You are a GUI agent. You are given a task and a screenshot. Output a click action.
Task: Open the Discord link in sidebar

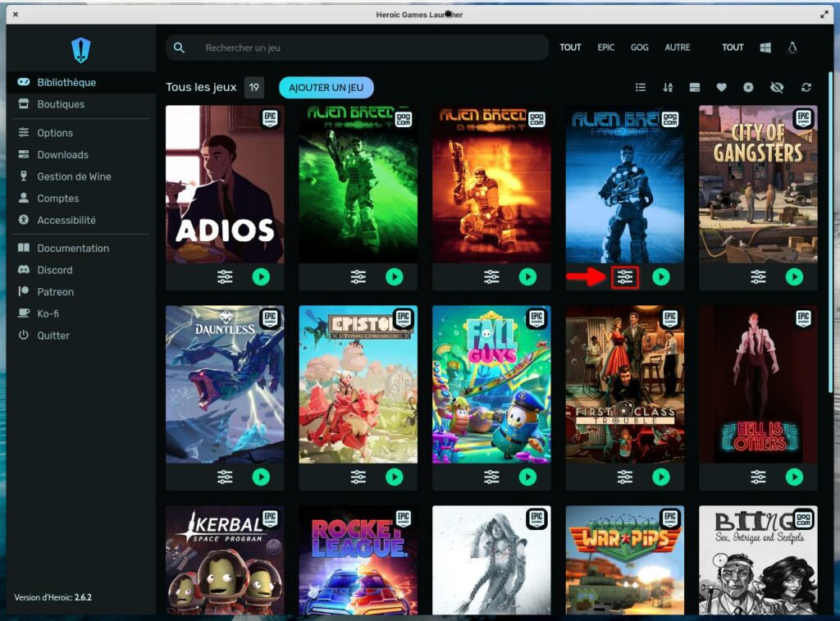click(55, 270)
